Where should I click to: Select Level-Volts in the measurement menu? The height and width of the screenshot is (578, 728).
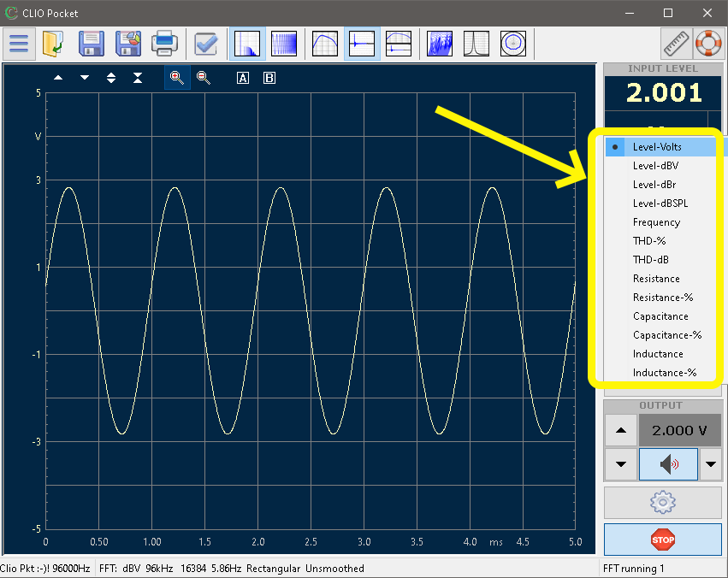point(660,147)
